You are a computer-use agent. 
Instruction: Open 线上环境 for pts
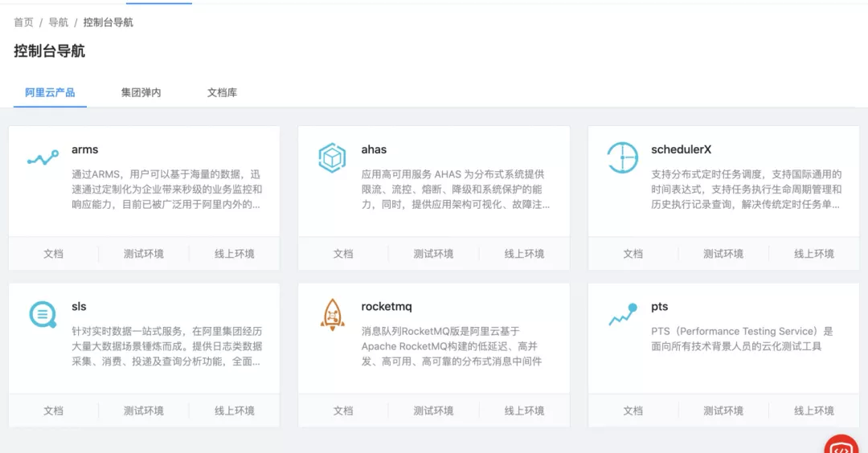[x=813, y=411]
